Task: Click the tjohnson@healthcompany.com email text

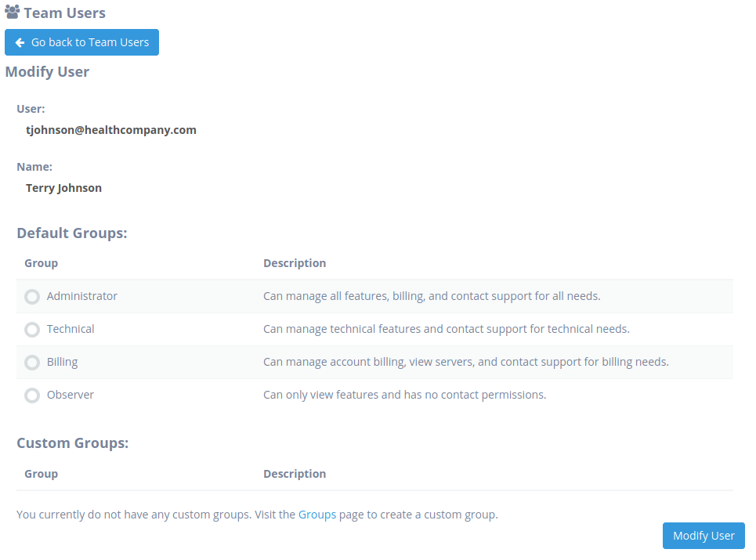Action: (x=111, y=130)
